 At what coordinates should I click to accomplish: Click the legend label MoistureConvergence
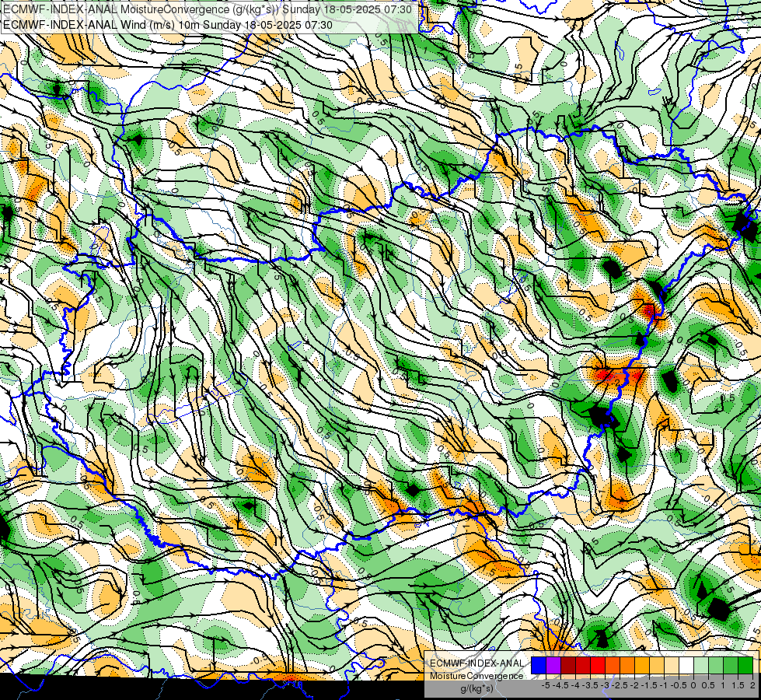tap(476, 676)
